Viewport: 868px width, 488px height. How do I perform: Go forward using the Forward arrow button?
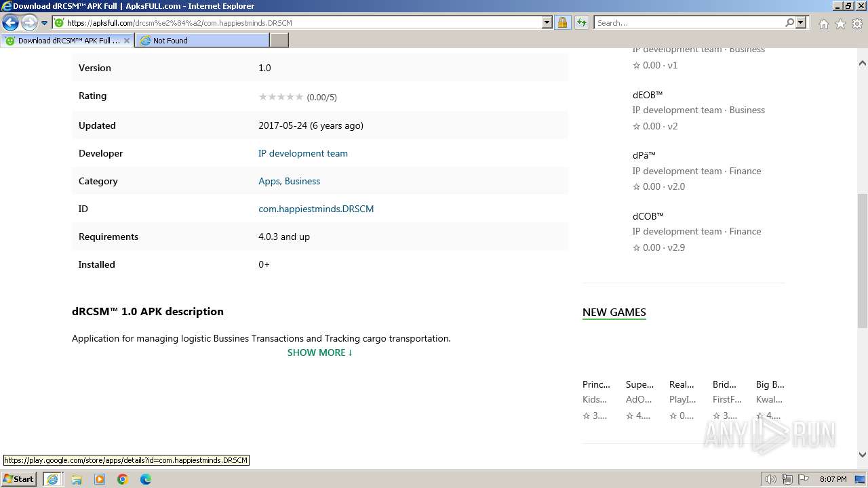pyautogui.click(x=28, y=23)
